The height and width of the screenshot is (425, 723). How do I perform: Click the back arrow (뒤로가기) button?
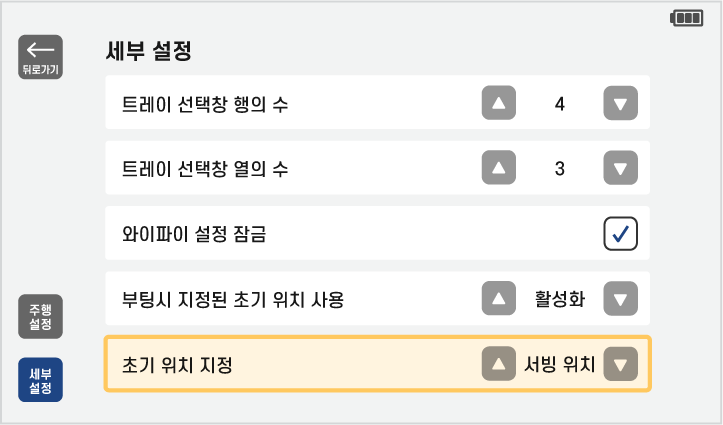[40, 57]
